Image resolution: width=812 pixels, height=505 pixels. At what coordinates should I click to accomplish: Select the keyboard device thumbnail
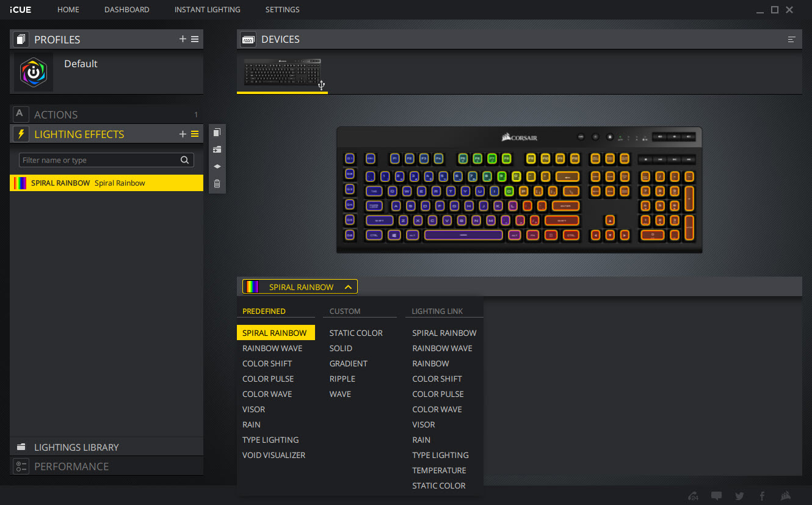click(x=283, y=72)
